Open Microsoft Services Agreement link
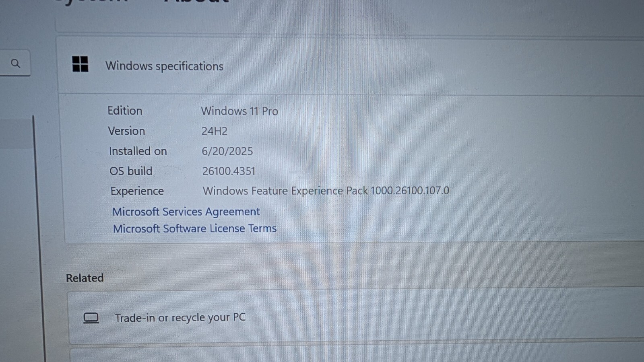 [x=186, y=212]
